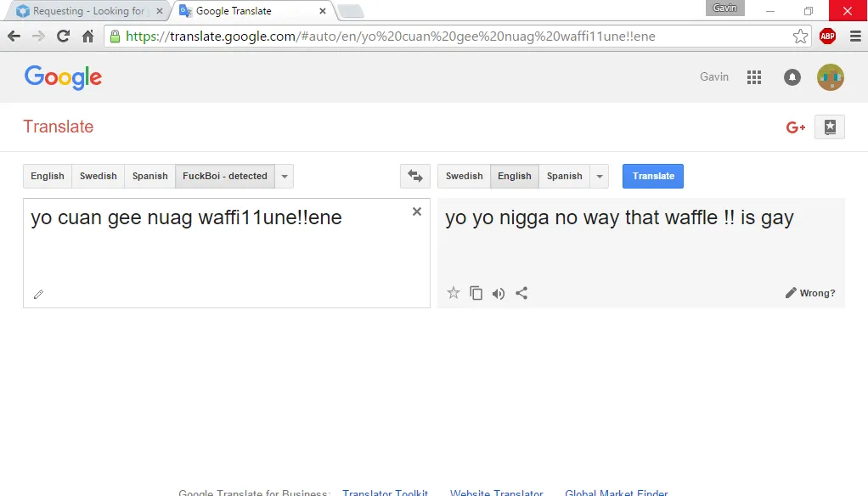
Task: Select the FuckBoi - detected source button
Action: click(225, 176)
